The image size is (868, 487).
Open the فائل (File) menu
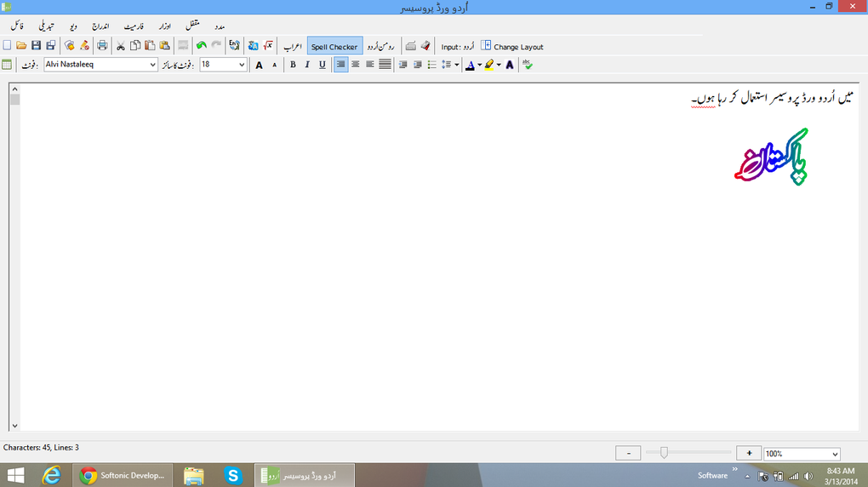(17, 26)
